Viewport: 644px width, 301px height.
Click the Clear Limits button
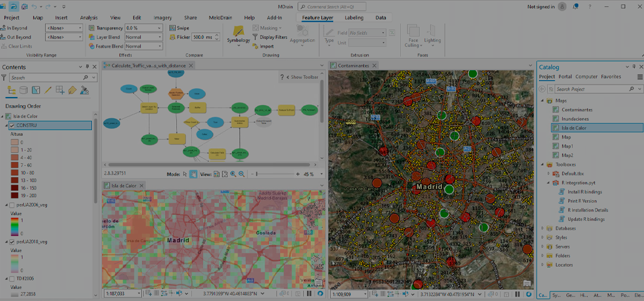tap(16, 46)
